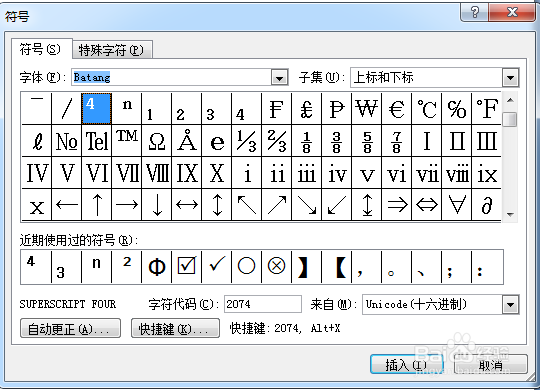Select the rightwards double arrow ⇒ symbol
Viewport: 540px width, 390px height.
[396, 205]
